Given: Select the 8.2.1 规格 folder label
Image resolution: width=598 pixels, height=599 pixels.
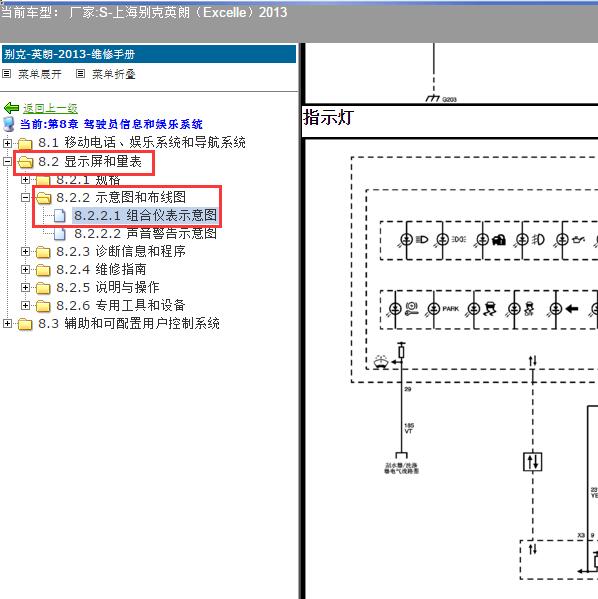Looking at the screenshot, I should (x=88, y=180).
